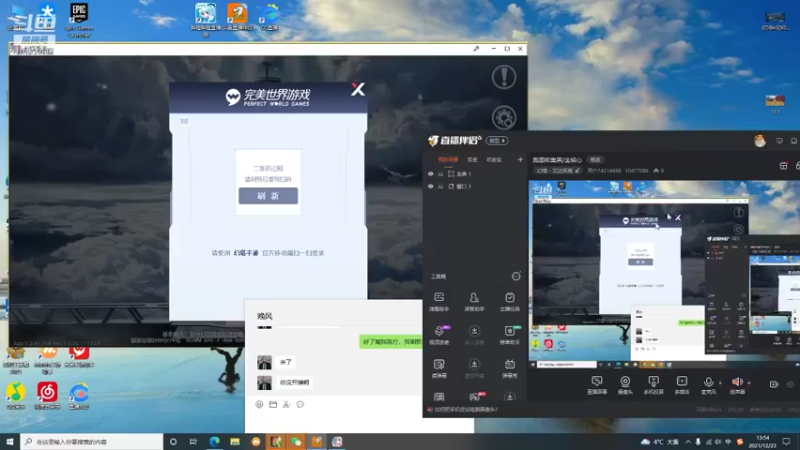Click the screenshot scissors icon in WeChat
The width and height of the screenshot is (800, 450).
[286, 404]
